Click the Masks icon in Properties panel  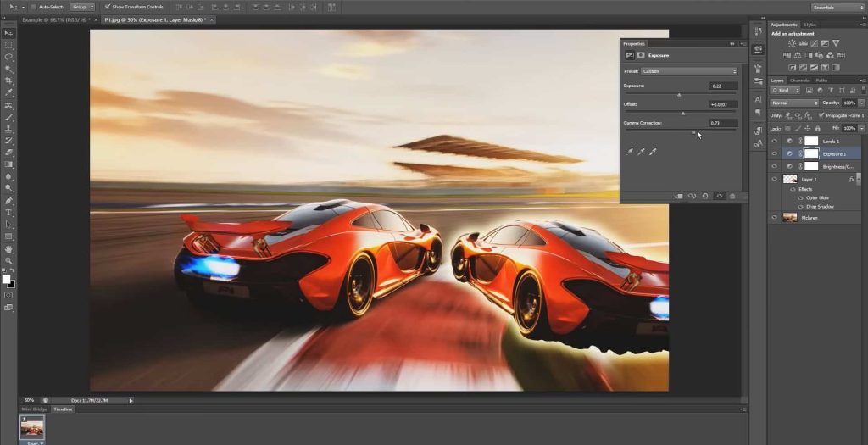[641, 55]
